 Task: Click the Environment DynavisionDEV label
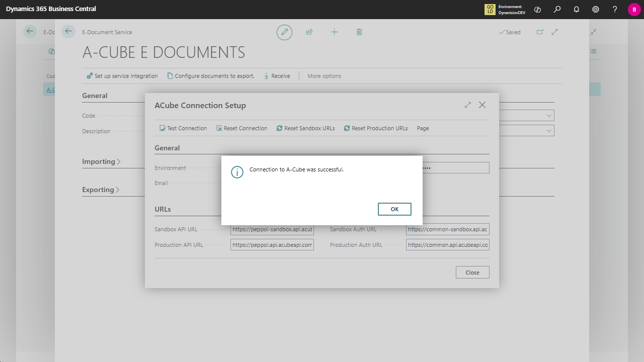512,10
